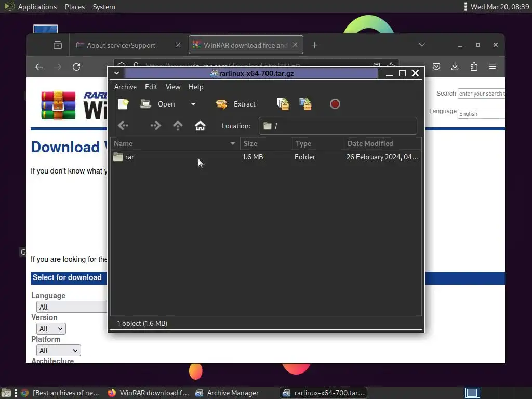Open the Applications menu in top panel
532x399 pixels.
click(x=37, y=7)
